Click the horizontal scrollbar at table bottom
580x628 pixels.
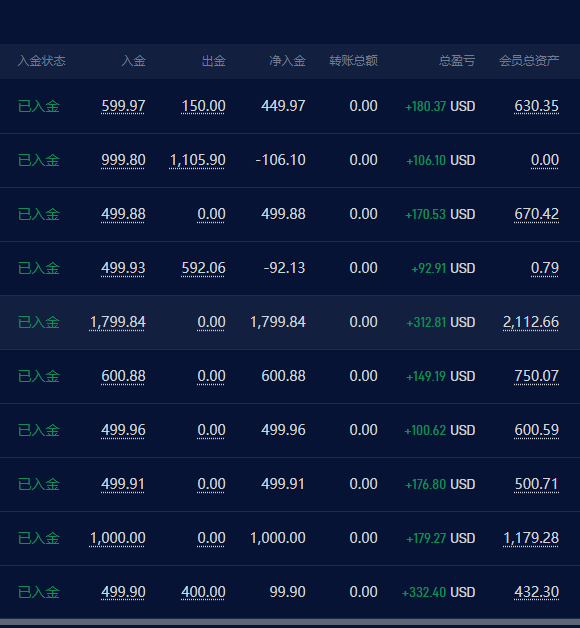pos(290,623)
